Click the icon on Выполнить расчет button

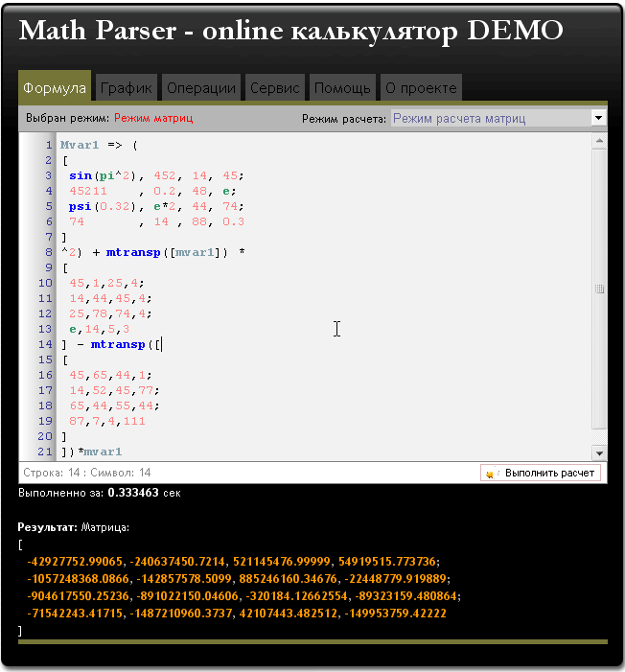(x=490, y=473)
